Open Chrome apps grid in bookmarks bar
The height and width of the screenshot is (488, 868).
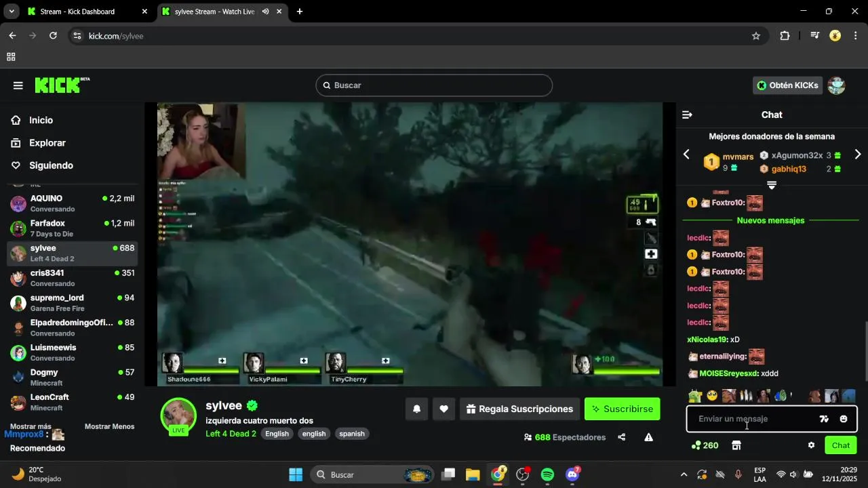(11, 57)
